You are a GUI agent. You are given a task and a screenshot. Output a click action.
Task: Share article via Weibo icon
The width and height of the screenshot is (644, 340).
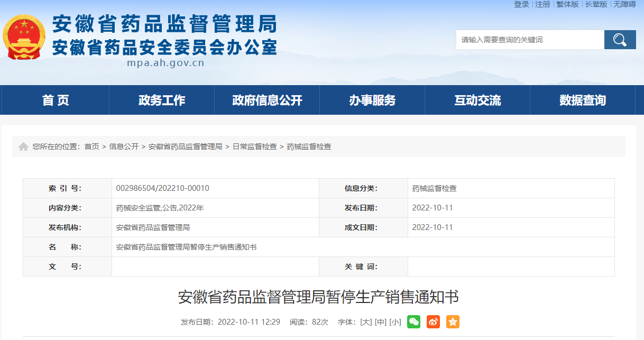click(x=433, y=321)
